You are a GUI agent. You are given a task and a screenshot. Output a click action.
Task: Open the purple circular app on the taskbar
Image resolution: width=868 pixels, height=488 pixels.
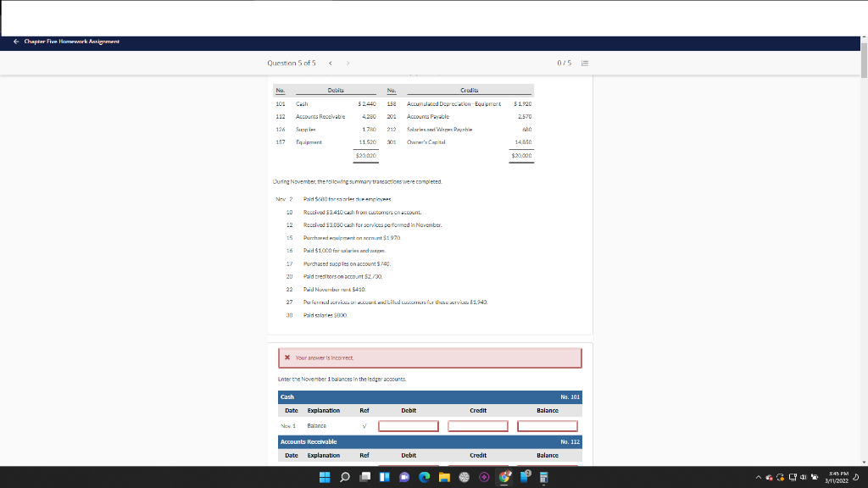[x=484, y=477]
